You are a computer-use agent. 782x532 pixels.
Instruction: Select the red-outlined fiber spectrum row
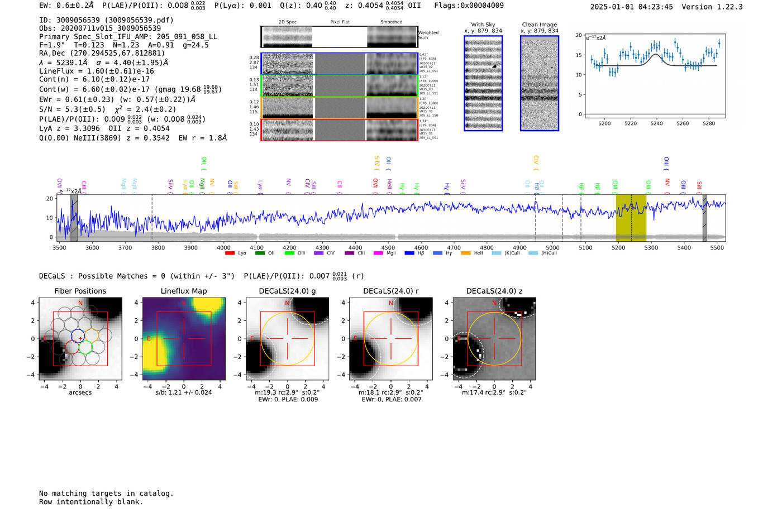pos(340,130)
